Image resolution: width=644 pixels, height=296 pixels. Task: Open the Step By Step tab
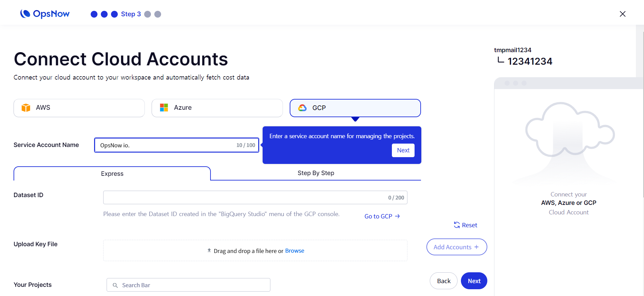[316, 173]
